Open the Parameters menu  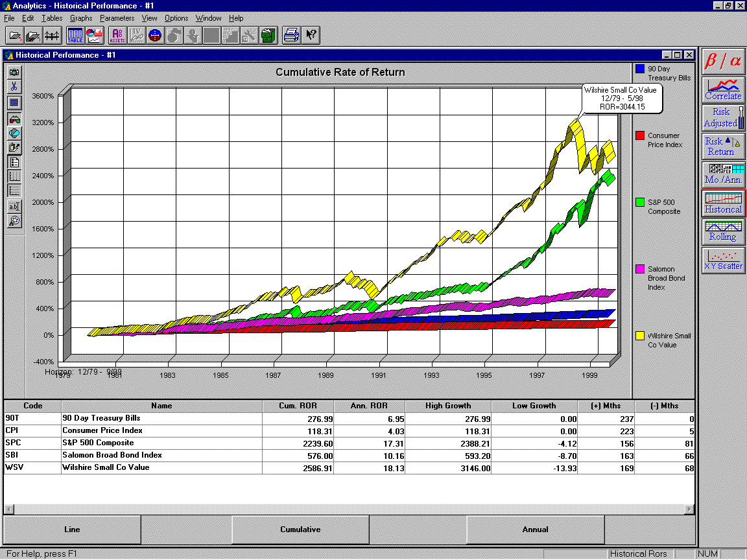(x=117, y=18)
